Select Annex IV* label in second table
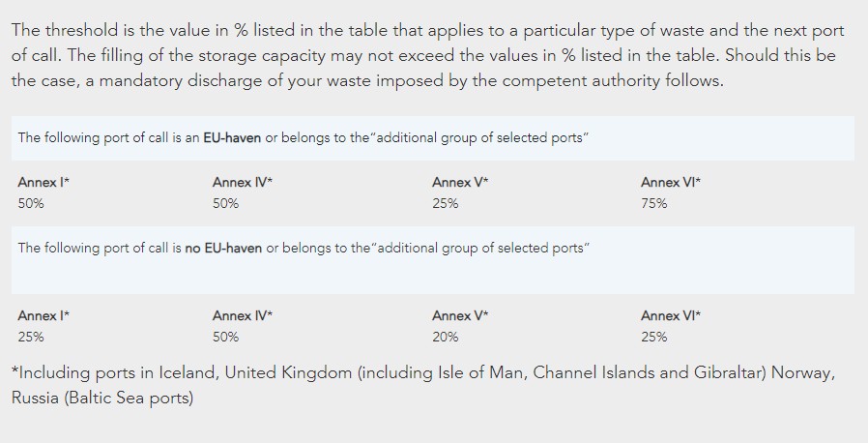The width and height of the screenshot is (868, 443). 243,315
